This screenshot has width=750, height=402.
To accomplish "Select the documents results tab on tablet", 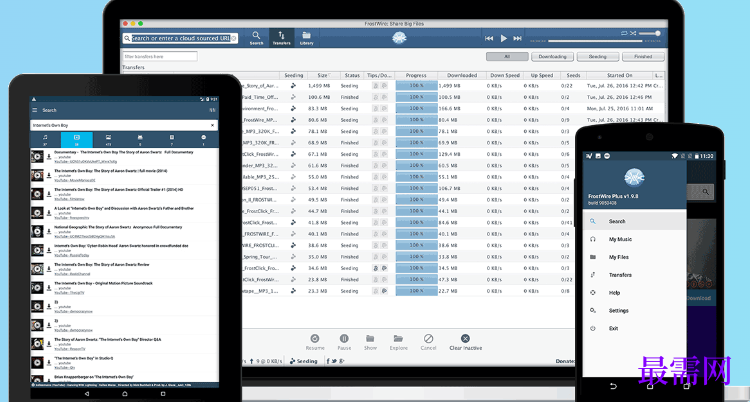I will tap(171, 140).
